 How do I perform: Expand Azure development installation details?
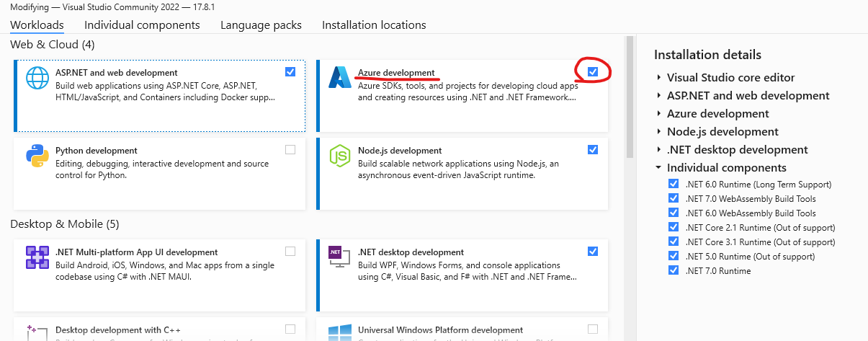pyautogui.click(x=658, y=113)
